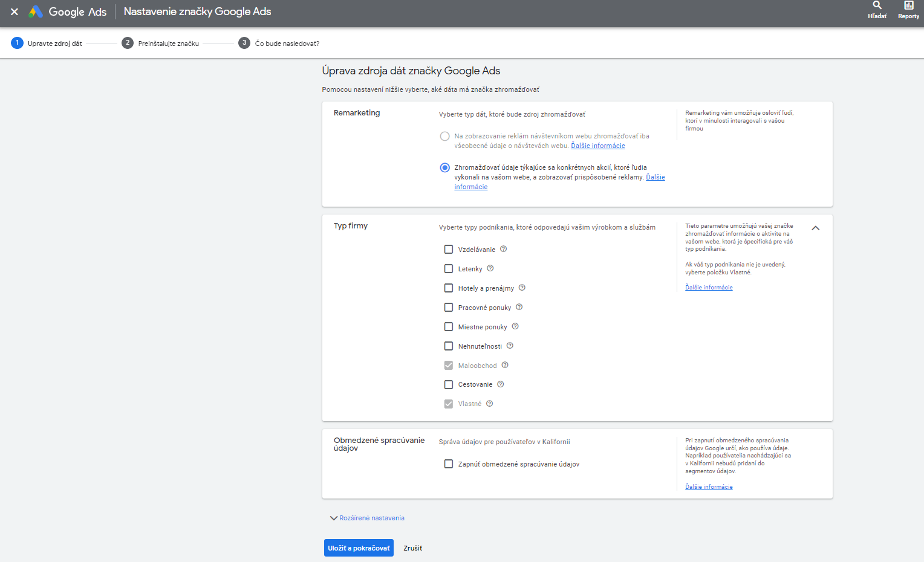Check the Miestne ponuky checkbox
This screenshot has height=562, width=924.
pos(449,326)
